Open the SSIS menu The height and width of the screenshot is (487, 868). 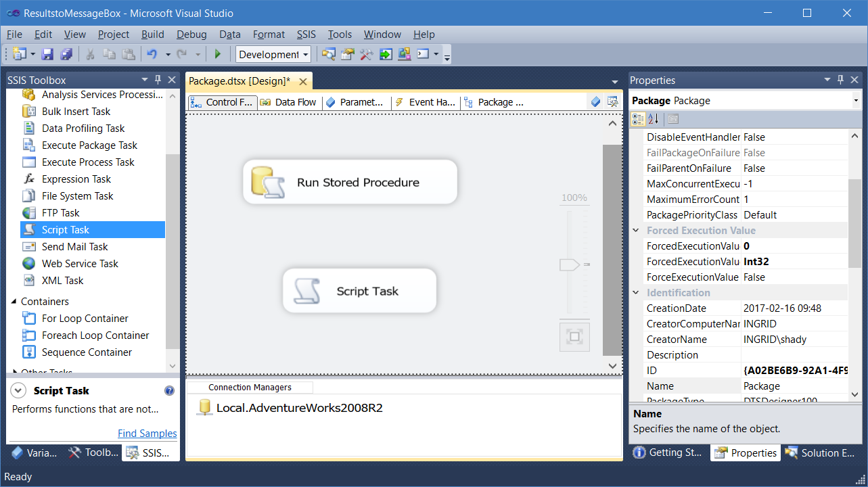pos(305,34)
